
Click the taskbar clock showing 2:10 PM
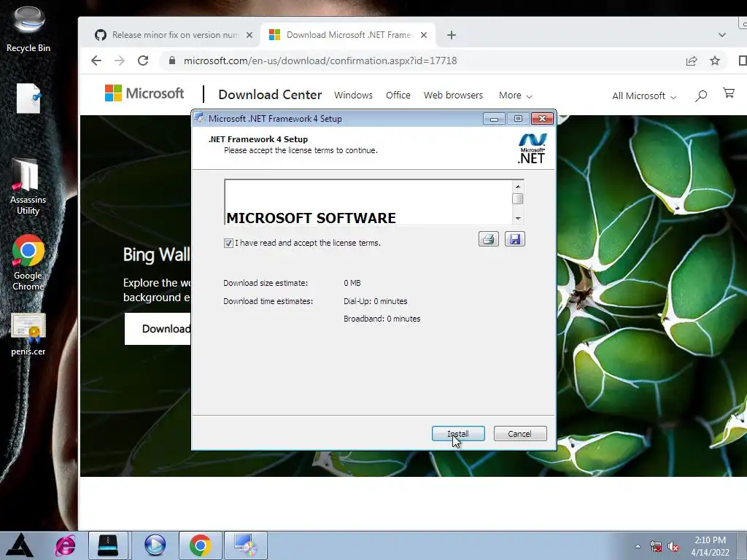click(x=710, y=546)
